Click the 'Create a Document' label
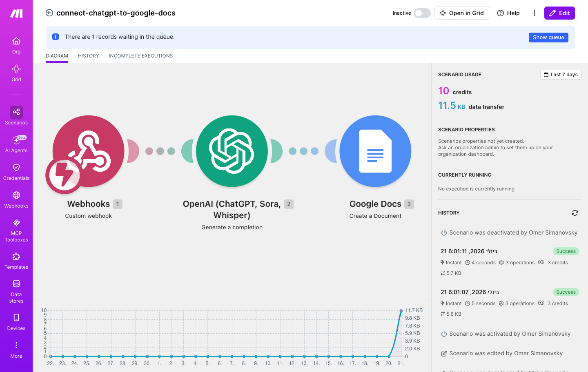Screen dimensions: 588x372 (375, 216)
